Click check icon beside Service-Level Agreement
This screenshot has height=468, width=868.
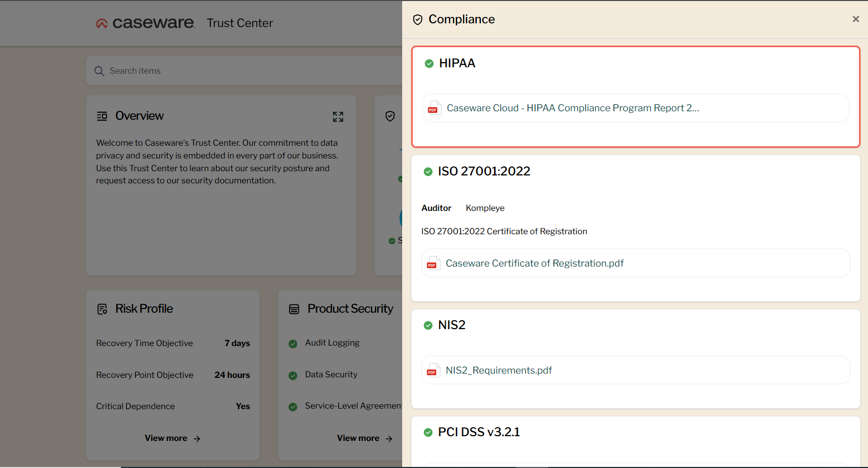[293, 407]
